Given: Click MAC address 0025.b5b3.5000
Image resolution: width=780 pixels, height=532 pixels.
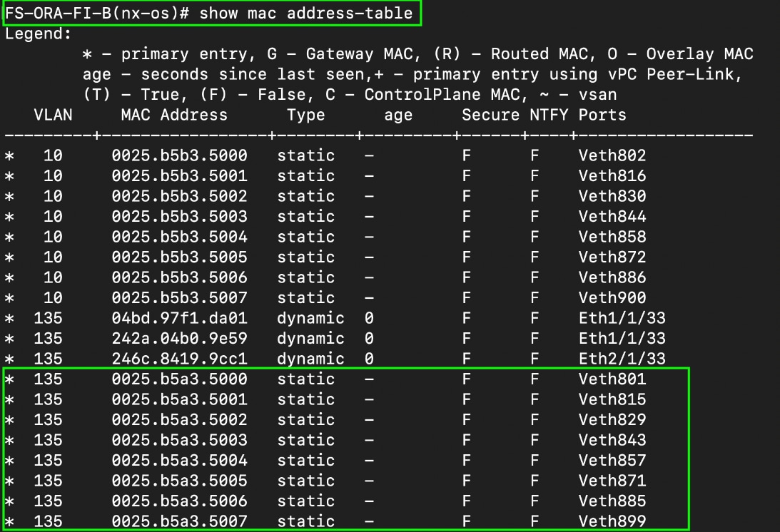Looking at the screenshot, I should coord(179,155).
